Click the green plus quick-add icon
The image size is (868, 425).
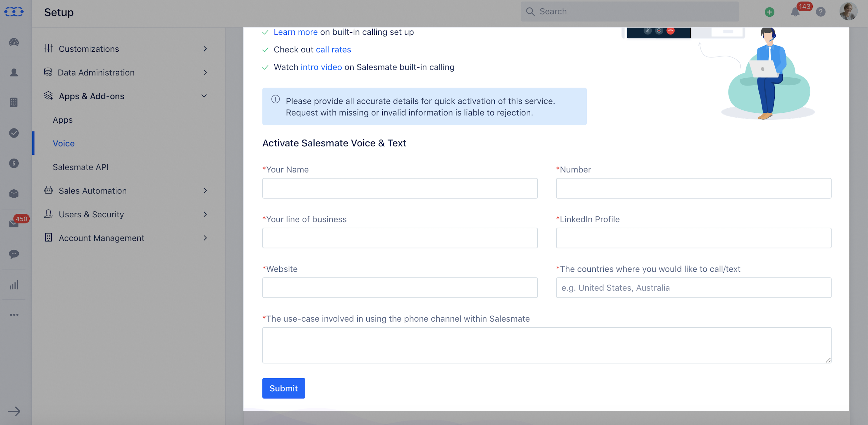[769, 12]
